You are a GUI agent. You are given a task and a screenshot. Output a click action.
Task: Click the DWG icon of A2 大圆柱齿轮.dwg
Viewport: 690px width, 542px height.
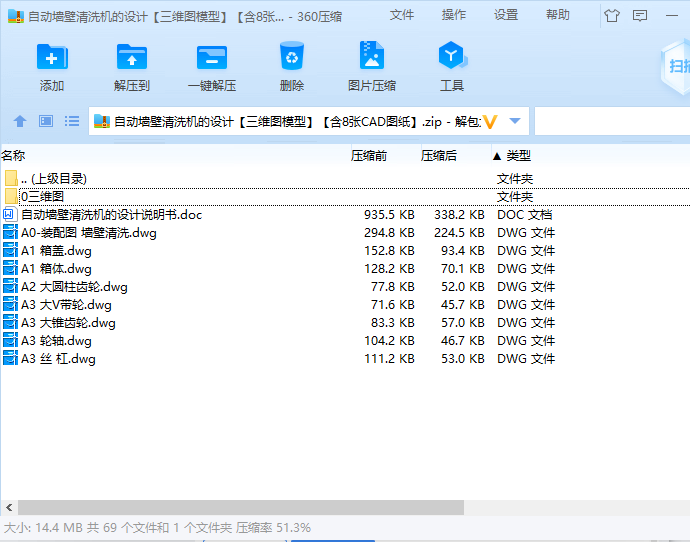pos(10,286)
